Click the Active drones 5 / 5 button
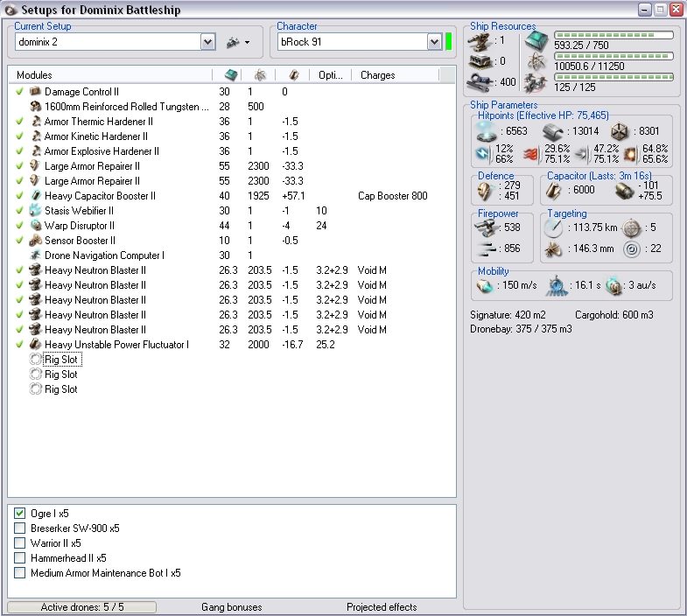 pos(82,607)
